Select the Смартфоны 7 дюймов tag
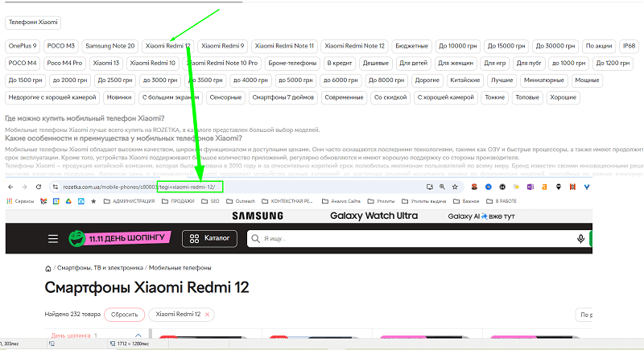Screen dimensions: 644x350 [283, 97]
